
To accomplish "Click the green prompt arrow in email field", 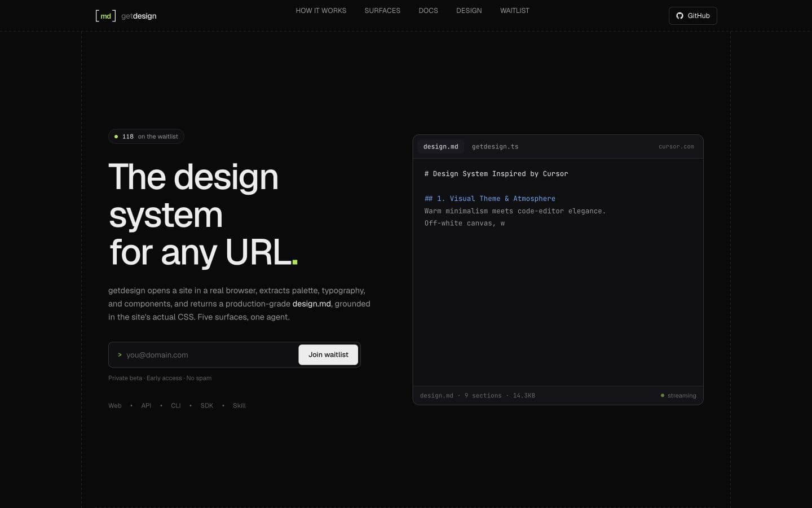I will pos(120,355).
